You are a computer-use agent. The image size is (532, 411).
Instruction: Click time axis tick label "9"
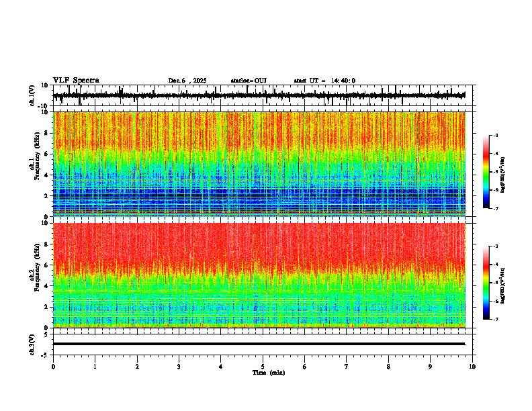430,367
